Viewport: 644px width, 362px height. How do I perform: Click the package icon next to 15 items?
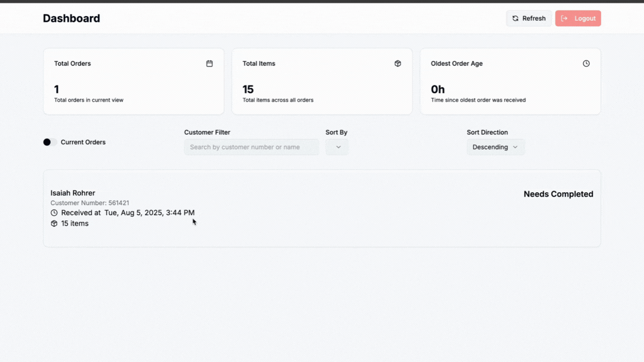tap(54, 223)
